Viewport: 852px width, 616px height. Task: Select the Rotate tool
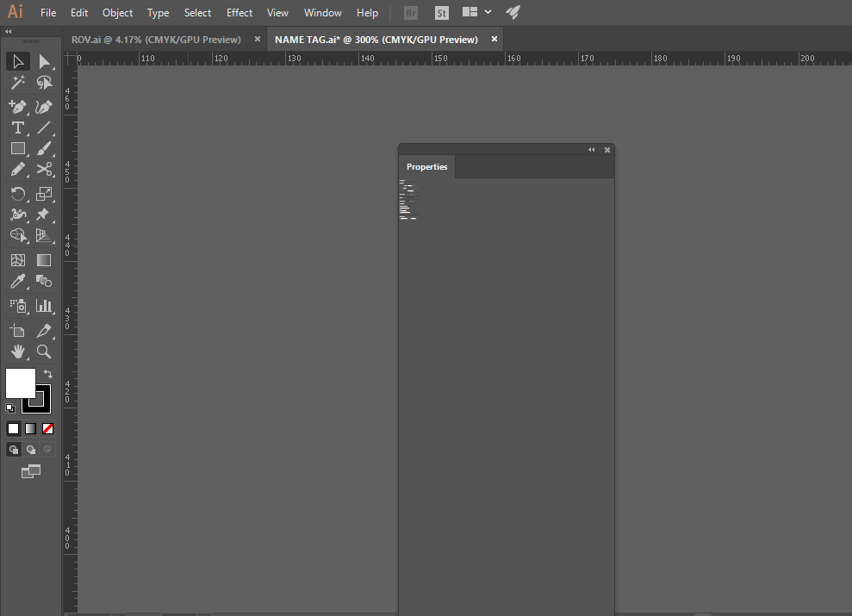18,194
